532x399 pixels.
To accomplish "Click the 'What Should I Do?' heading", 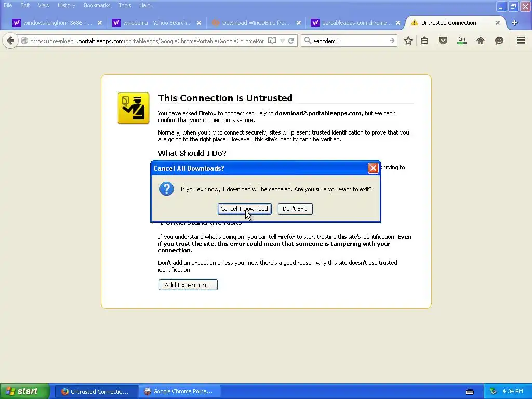I will 192,153.
